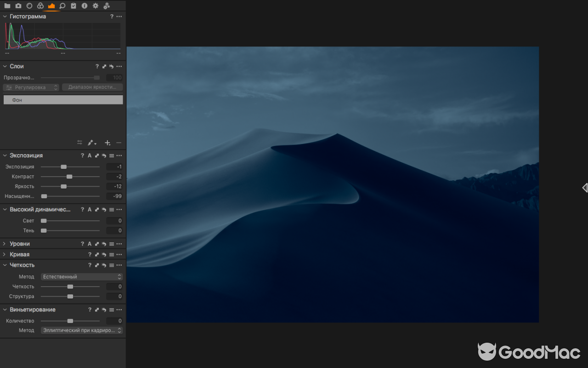Remove the layer using the minus icon
The height and width of the screenshot is (368, 588).
click(x=119, y=143)
